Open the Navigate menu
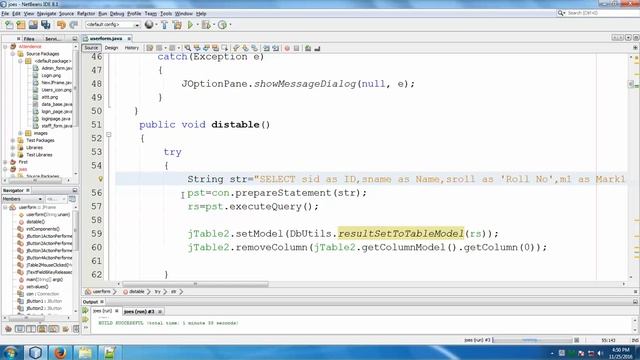Image resolution: width=640 pixels, height=360 pixels. (46, 13)
